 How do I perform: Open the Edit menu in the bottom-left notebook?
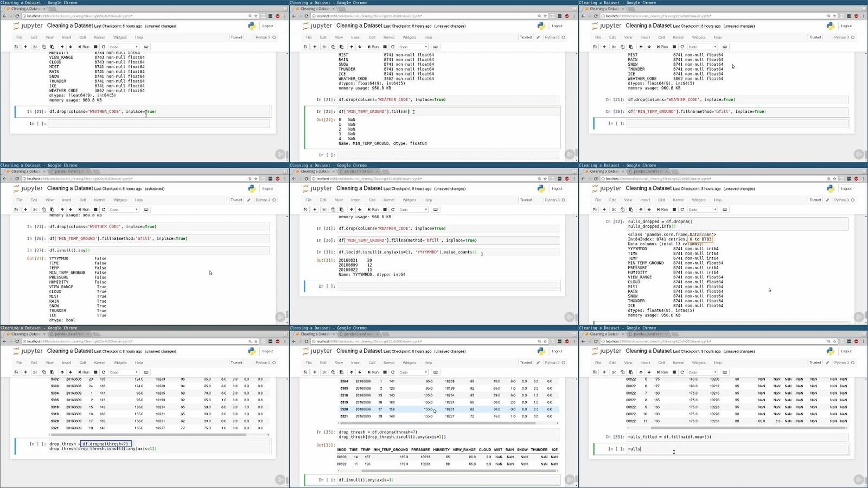pos(34,363)
